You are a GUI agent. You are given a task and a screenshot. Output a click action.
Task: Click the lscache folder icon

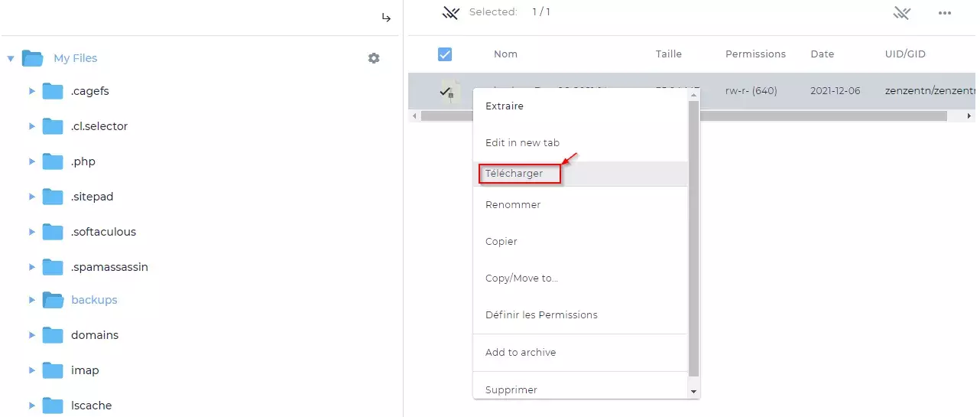(53, 406)
